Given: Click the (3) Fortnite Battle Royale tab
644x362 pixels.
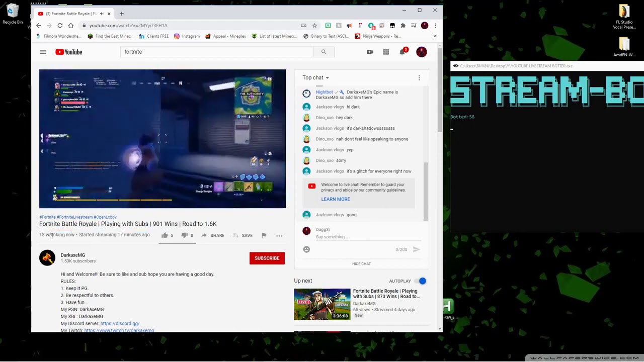Looking at the screenshot, I should click(x=70, y=14).
